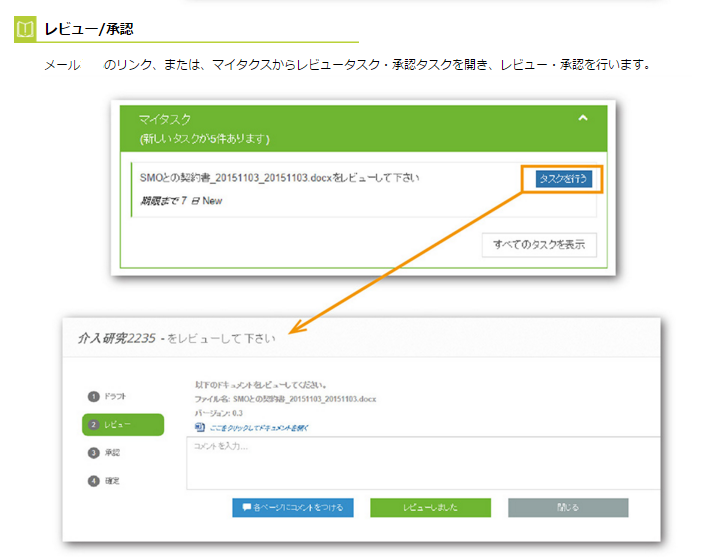
Task: Collapse the マイタスク panel with the chevron
Action: (x=582, y=118)
